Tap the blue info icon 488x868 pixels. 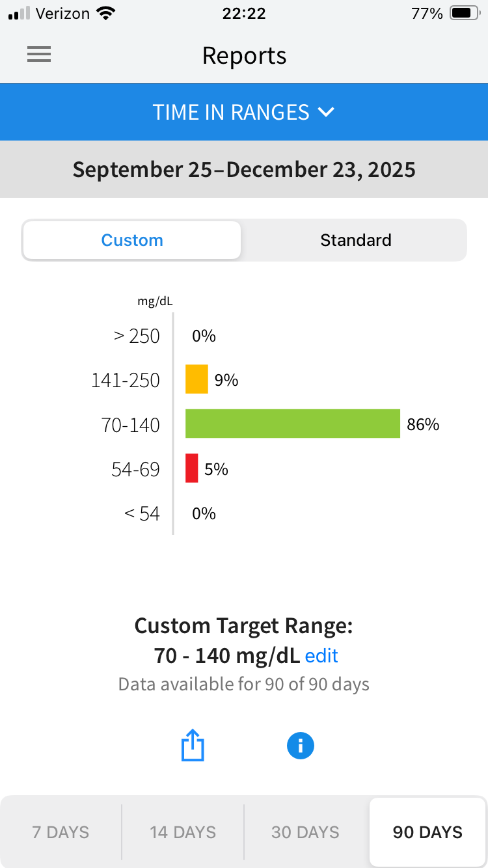pos(301,746)
